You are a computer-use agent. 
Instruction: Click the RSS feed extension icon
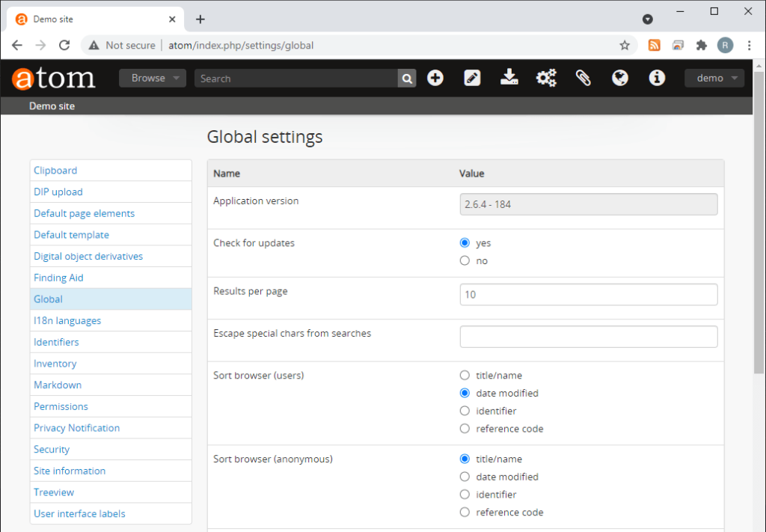[654, 46]
